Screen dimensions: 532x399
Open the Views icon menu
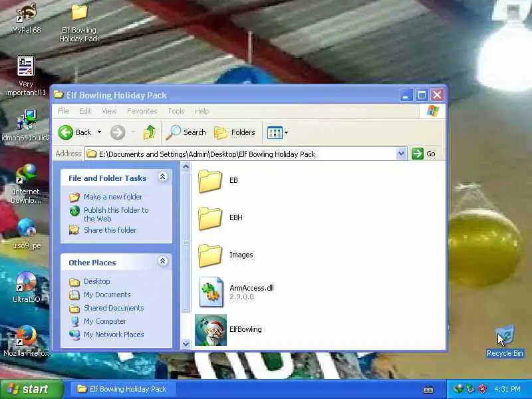click(277, 132)
